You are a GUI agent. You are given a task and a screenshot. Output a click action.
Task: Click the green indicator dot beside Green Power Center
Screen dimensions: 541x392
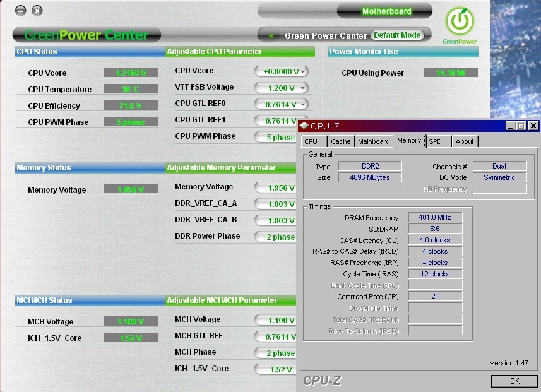click(271, 35)
